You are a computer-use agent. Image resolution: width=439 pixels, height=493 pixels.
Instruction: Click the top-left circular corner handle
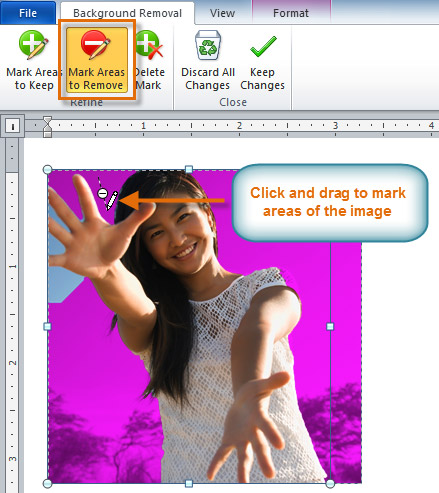click(x=48, y=169)
